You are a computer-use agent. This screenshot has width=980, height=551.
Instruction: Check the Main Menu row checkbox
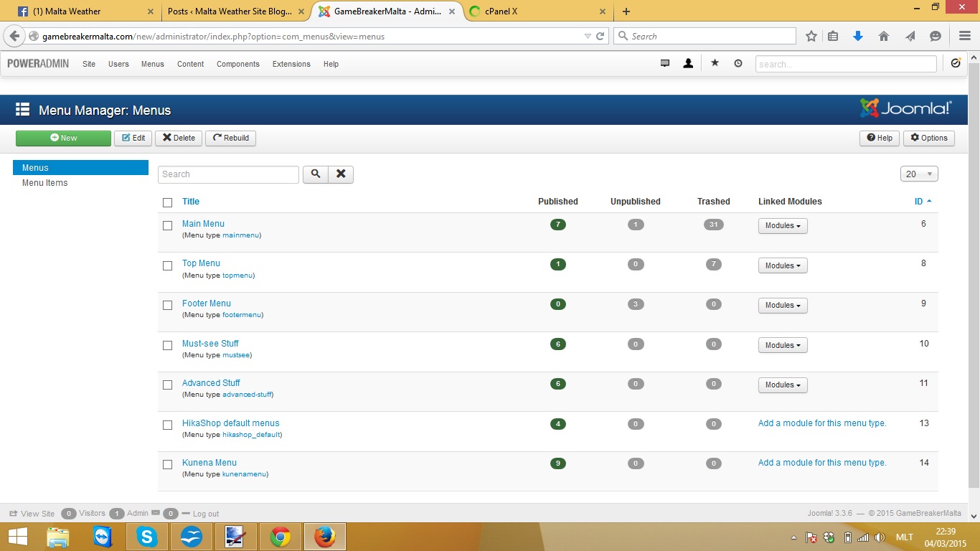click(x=168, y=225)
